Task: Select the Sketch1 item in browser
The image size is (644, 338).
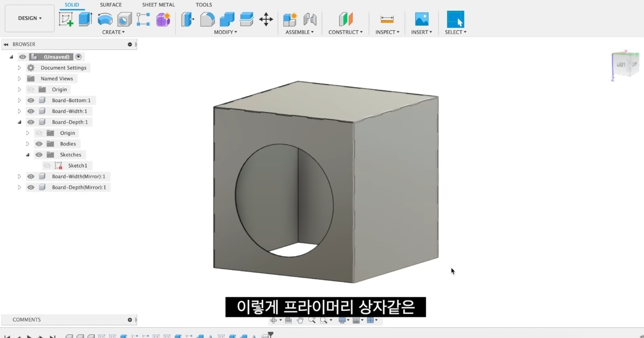Action: [77, 166]
